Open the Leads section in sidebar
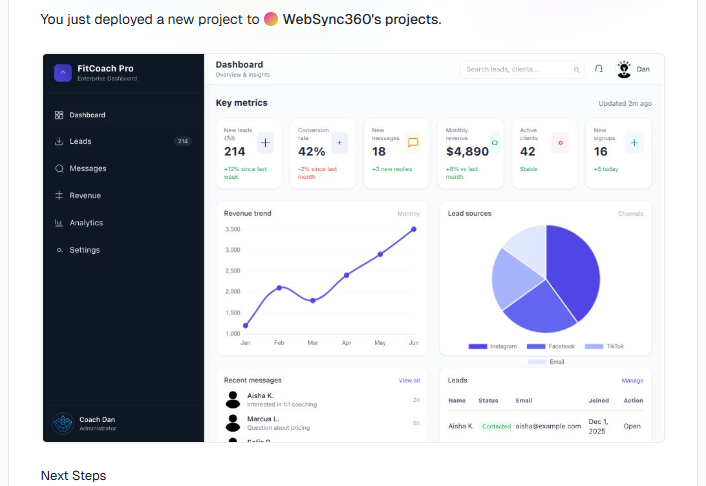 tap(81, 142)
